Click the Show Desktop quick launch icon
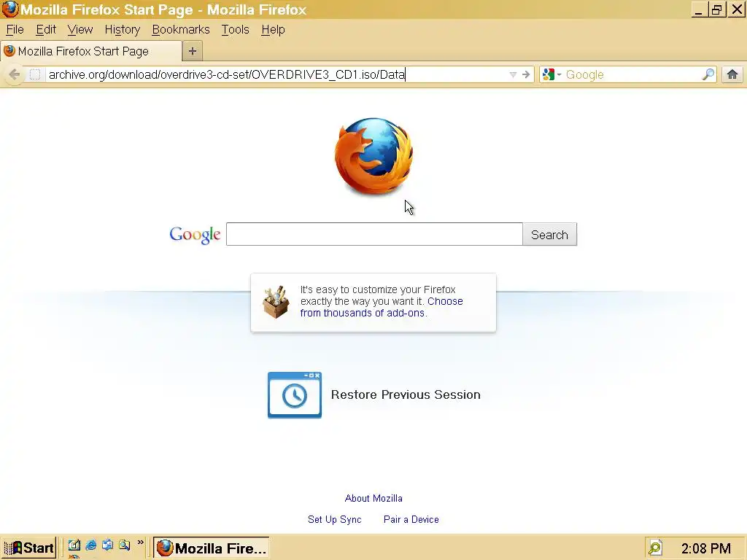Viewport: 747px width, 560px height. (x=74, y=546)
